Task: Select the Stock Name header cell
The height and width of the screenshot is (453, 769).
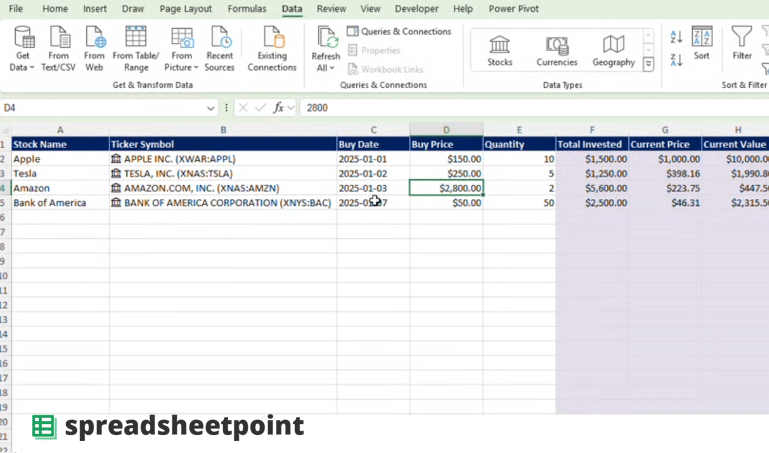Action: point(60,144)
